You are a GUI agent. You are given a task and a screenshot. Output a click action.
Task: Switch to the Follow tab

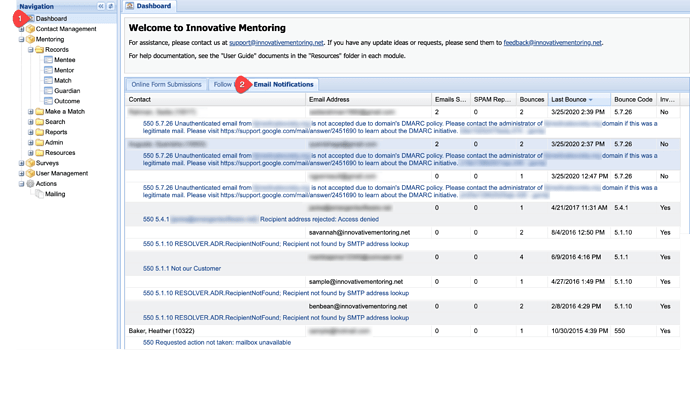[222, 84]
